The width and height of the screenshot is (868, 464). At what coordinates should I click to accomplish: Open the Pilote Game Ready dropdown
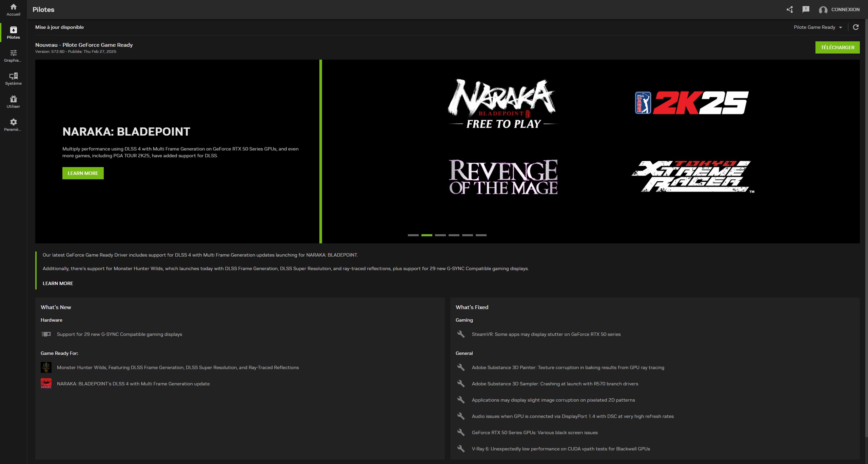point(814,27)
